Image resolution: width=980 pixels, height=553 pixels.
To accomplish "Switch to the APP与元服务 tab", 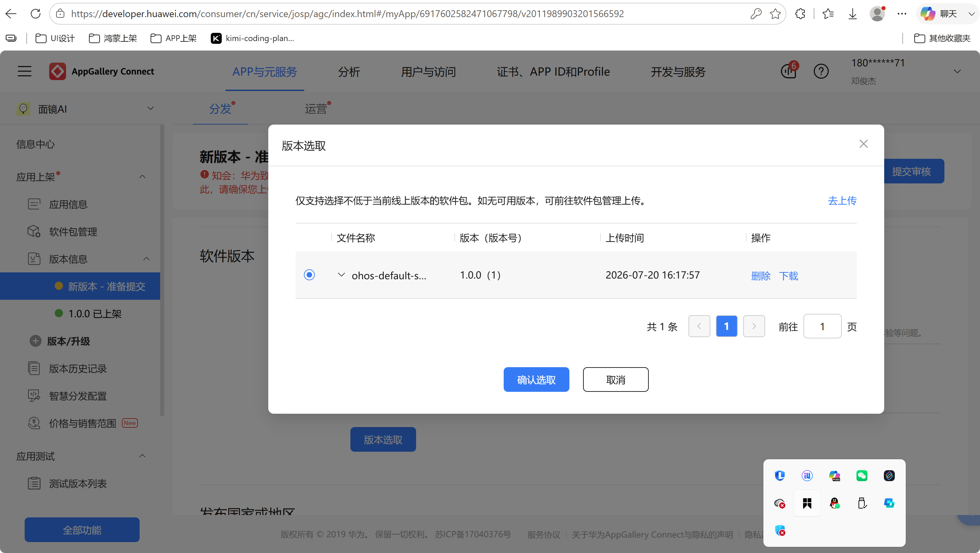I will pyautogui.click(x=265, y=72).
